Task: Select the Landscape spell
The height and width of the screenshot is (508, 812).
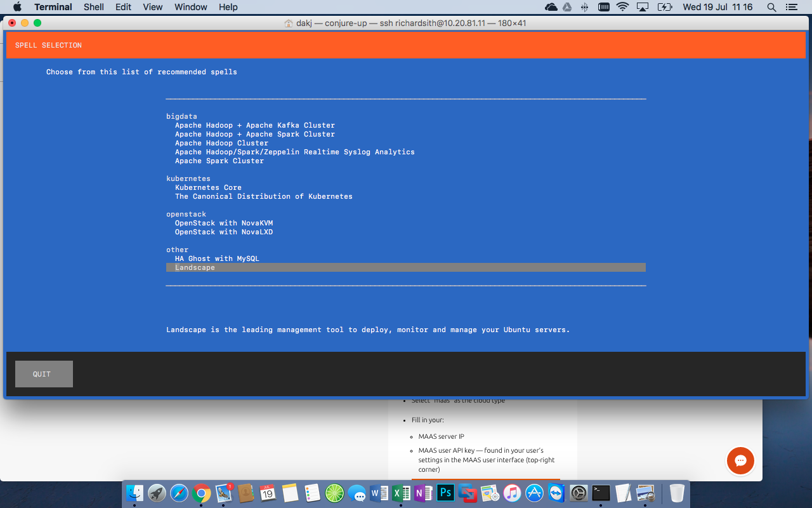Action: (x=406, y=267)
